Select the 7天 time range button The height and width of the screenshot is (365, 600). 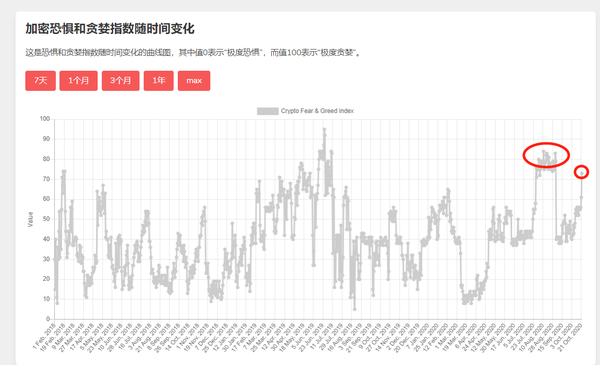point(41,81)
